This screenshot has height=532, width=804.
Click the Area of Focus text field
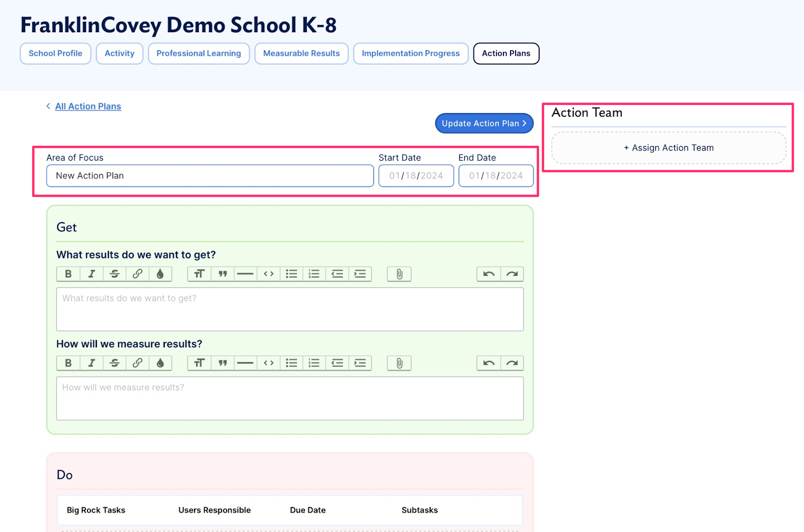(210, 176)
